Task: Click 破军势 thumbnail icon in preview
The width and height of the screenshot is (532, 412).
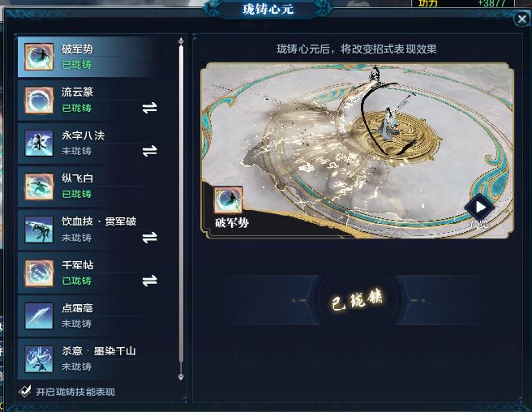Action: 228,200
